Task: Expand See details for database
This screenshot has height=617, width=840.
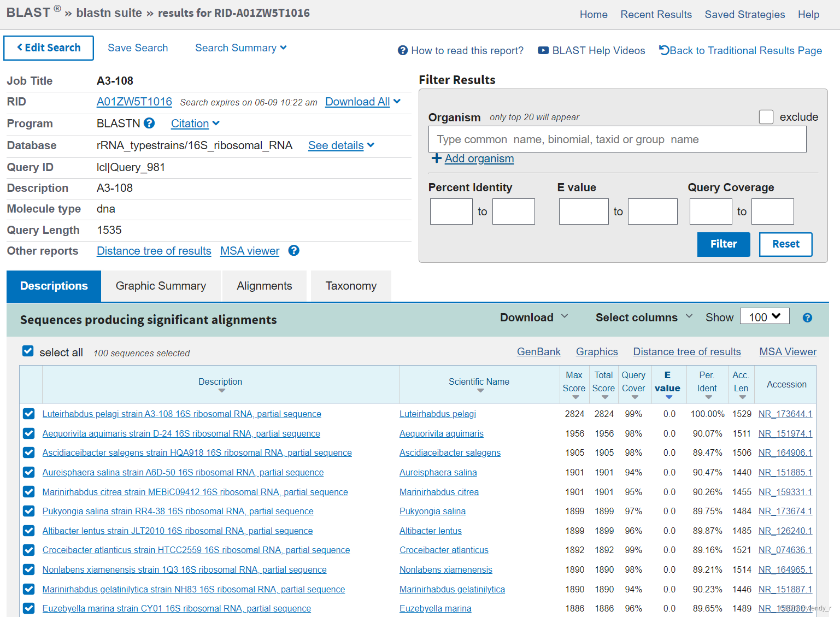Action: point(341,145)
